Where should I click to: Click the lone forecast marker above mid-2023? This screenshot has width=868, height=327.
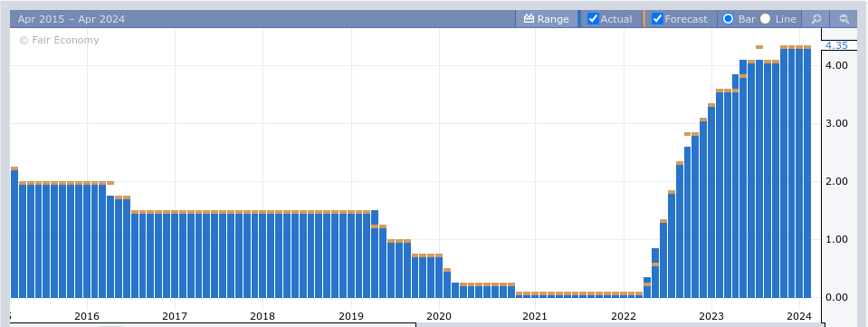759,47
